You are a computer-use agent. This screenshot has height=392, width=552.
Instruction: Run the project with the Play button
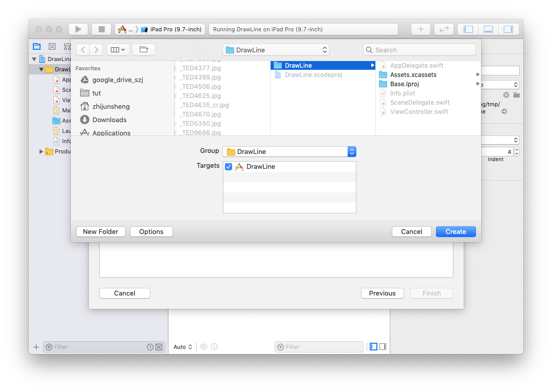pos(78,29)
